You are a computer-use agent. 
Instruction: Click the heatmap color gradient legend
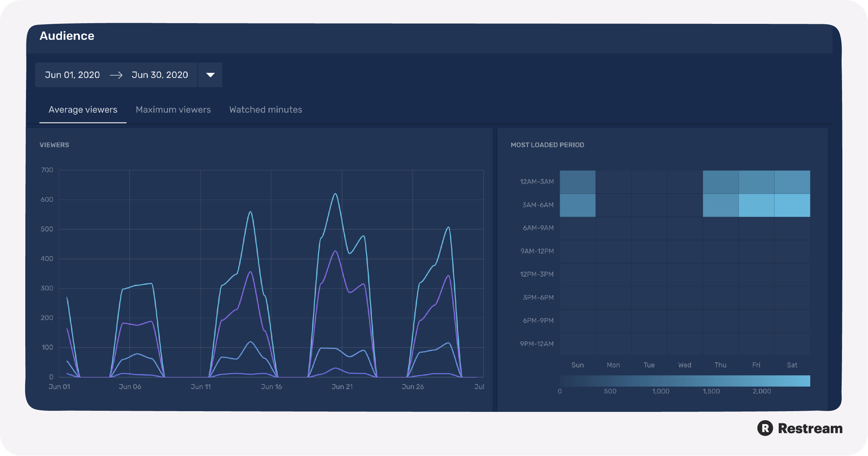pyautogui.click(x=685, y=381)
